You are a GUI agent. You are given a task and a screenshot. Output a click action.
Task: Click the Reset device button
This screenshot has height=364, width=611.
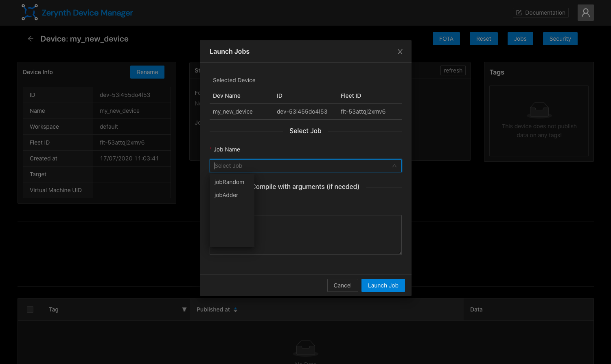[x=484, y=39]
